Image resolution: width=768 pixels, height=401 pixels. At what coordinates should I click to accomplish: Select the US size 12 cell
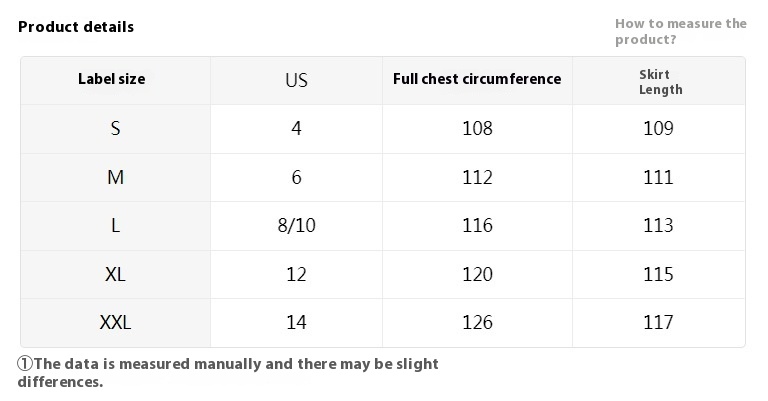point(296,274)
